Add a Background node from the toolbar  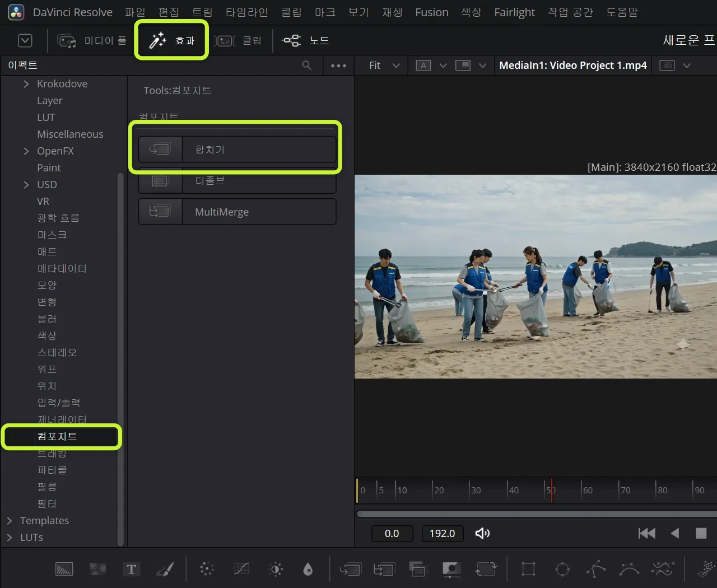tap(64, 570)
